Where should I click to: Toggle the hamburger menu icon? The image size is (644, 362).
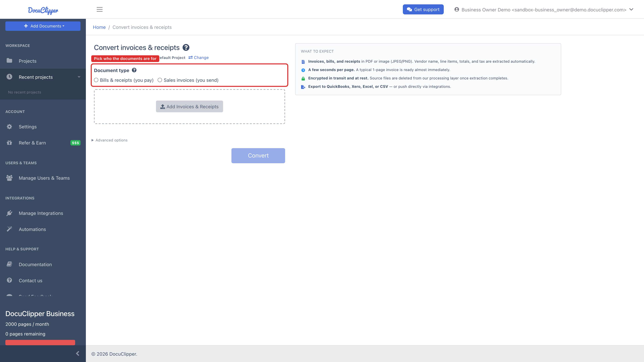pyautogui.click(x=99, y=10)
